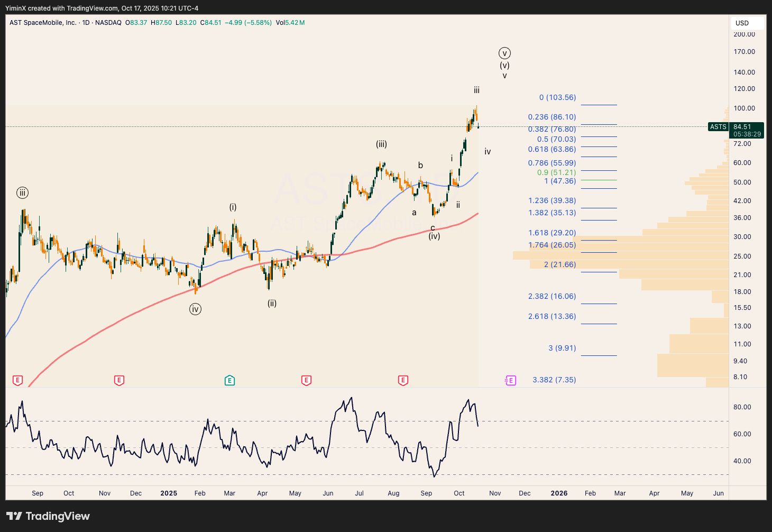This screenshot has height=532, width=772.
Task: Click the TradingView logo
Action: pyautogui.click(x=48, y=516)
